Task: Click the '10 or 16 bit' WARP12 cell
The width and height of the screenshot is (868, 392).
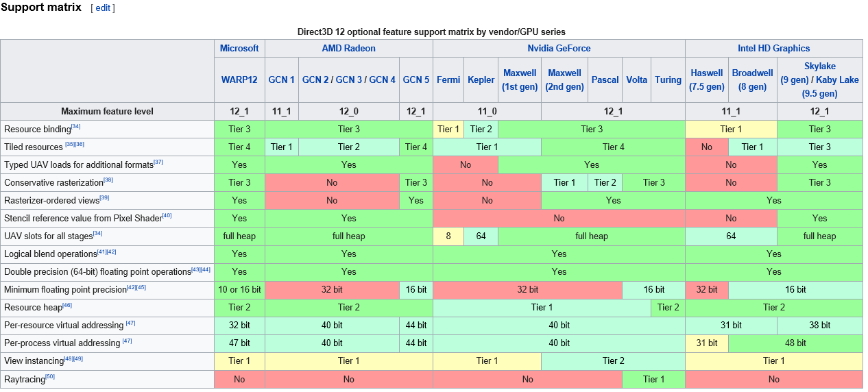Action: point(239,289)
